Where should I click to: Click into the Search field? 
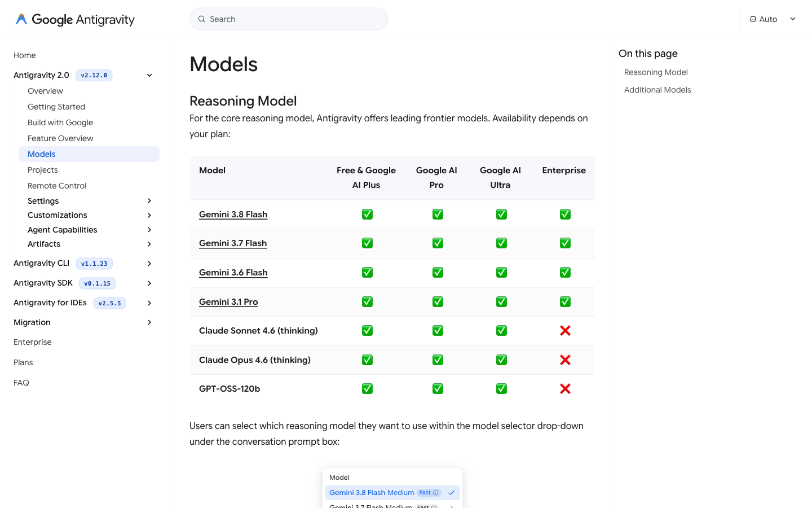pyautogui.click(x=289, y=19)
